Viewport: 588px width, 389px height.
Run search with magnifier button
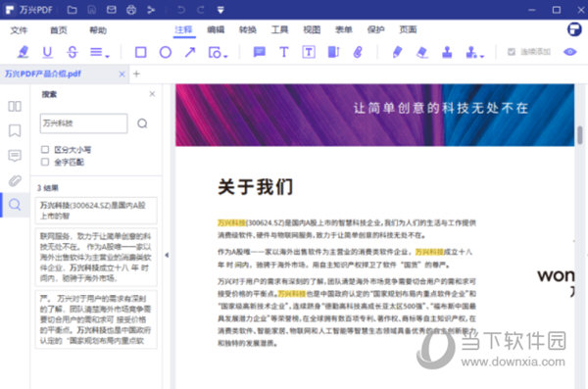pyautogui.click(x=142, y=123)
